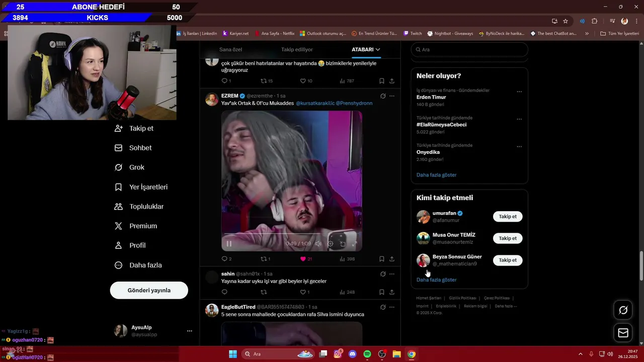Viewport: 644px width, 362px height.
Task: Bookmark EZREM's post
Action: [x=382, y=259]
